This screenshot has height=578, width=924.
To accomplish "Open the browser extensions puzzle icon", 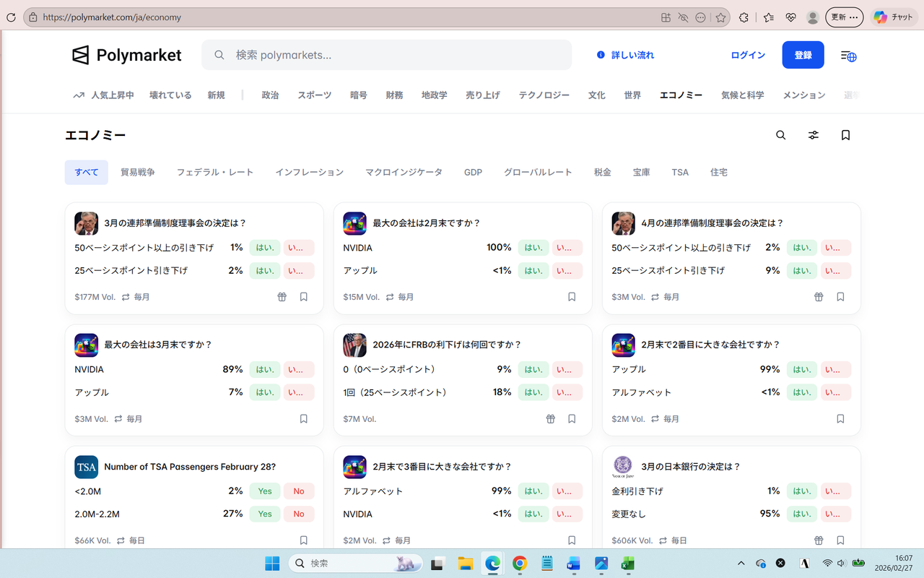I will click(x=744, y=17).
